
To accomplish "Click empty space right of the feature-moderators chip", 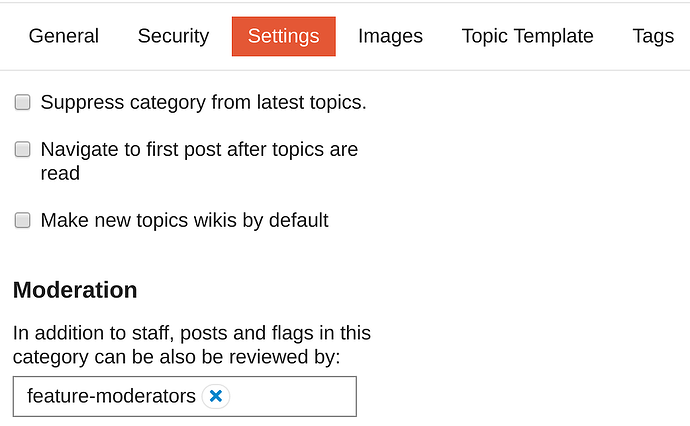I will pos(293,397).
